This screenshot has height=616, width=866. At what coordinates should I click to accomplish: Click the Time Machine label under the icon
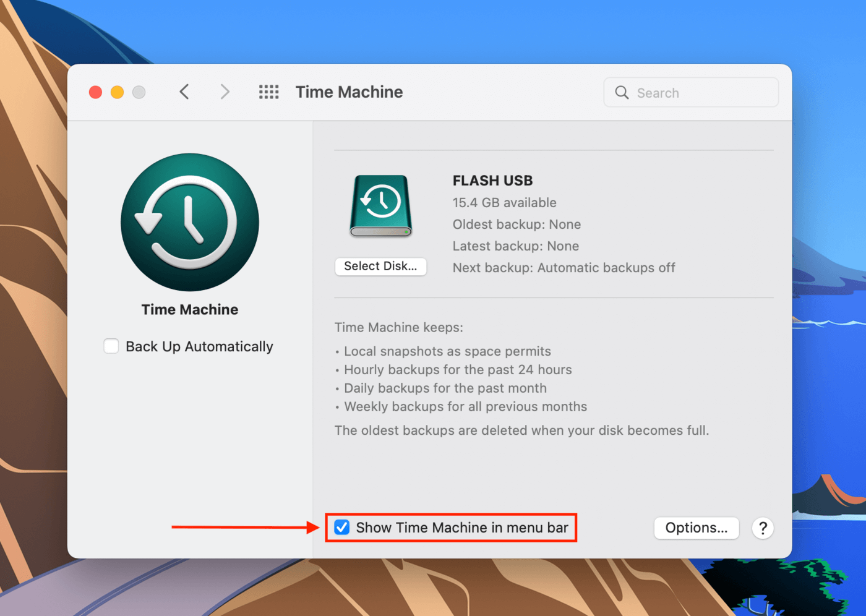pyautogui.click(x=190, y=310)
